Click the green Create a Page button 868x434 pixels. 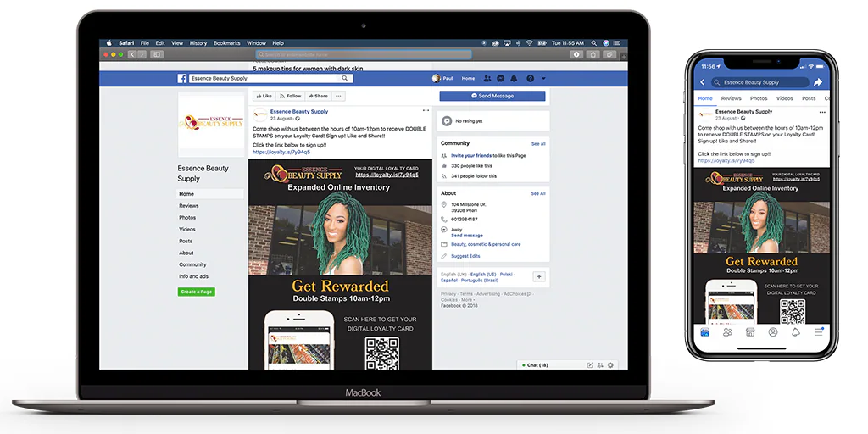coord(197,292)
